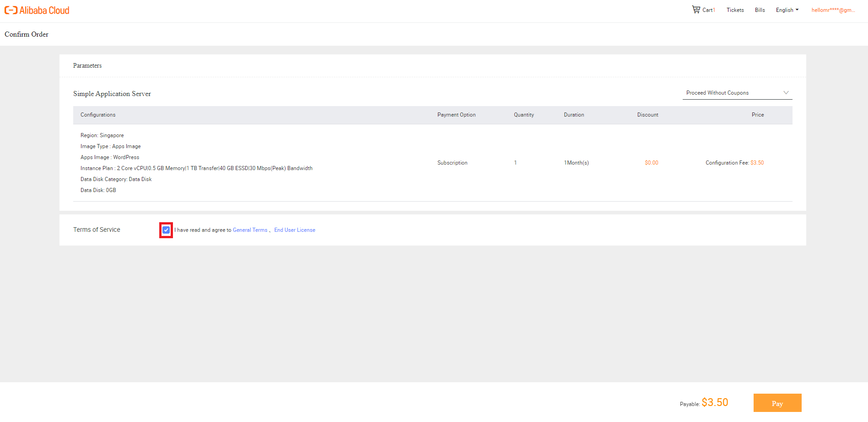Click the Data Disk: 0GB row
Image resolution: width=868 pixels, height=422 pixels.
tap(98, 190)
